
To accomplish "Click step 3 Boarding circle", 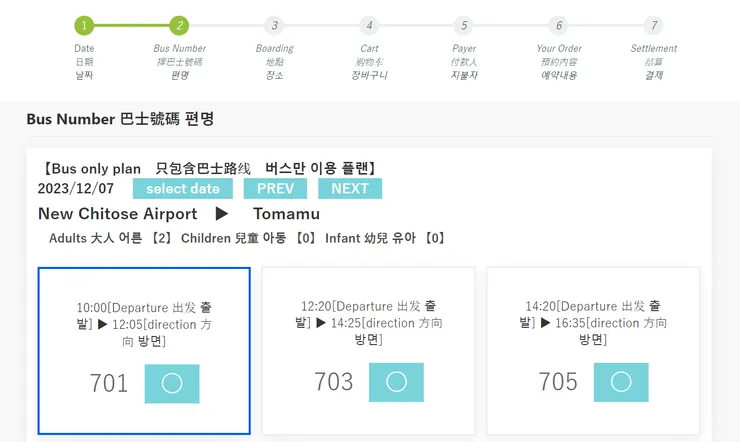I will 274,25.
